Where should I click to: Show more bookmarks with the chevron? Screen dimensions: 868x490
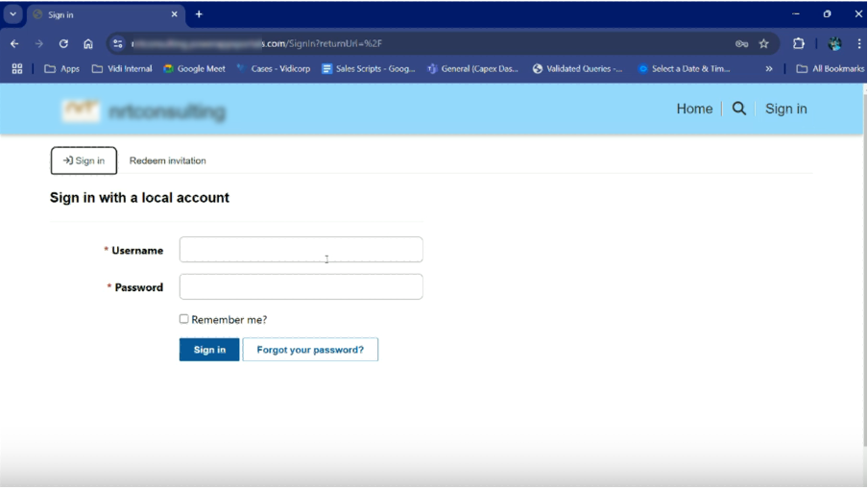point(769,69)
